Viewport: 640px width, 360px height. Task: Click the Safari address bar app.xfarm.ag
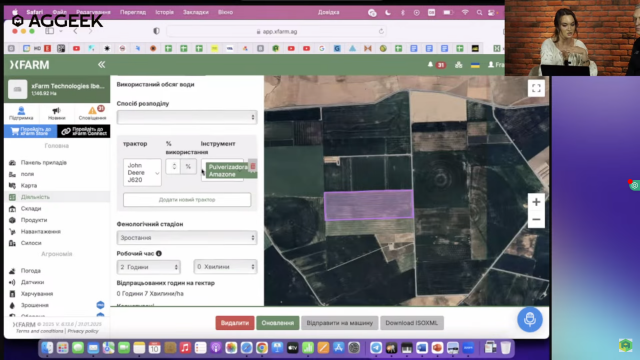point(276,31)
